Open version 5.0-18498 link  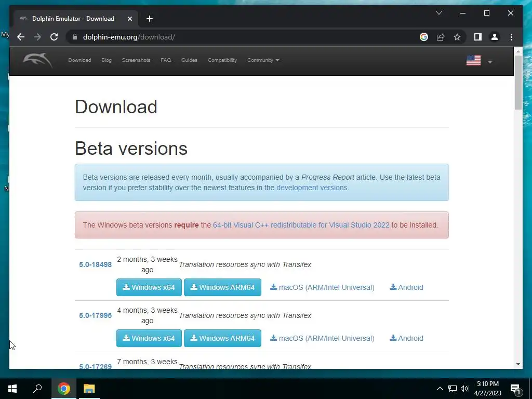coord(96,264)
